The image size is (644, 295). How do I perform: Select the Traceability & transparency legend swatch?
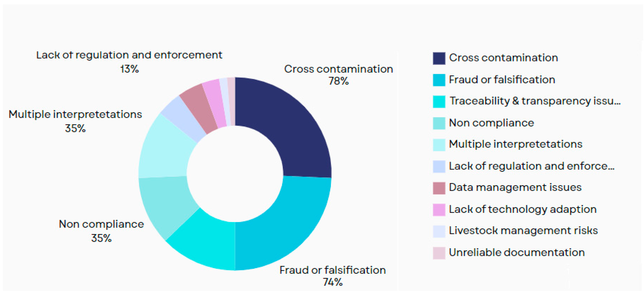coord(439,101)
